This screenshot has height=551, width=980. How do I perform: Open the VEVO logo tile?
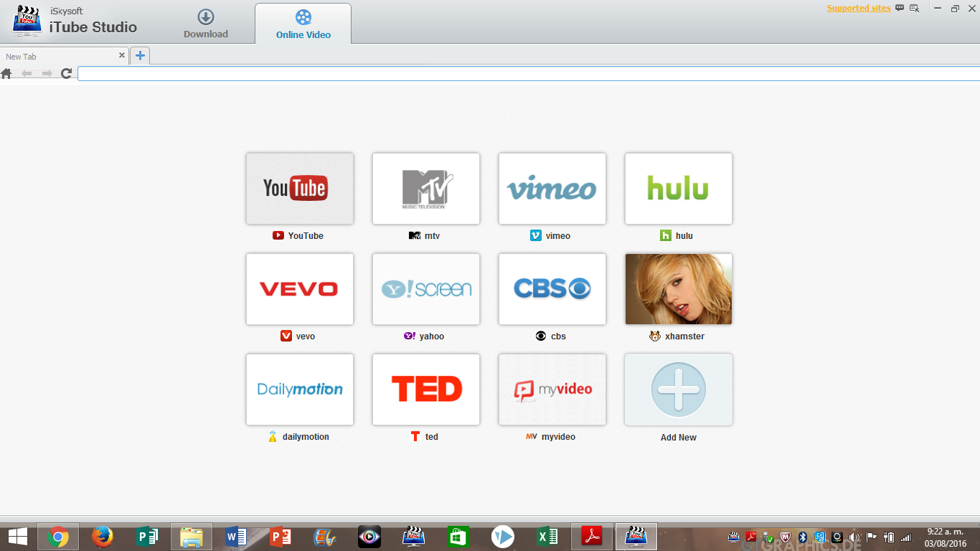click(300, 289)
